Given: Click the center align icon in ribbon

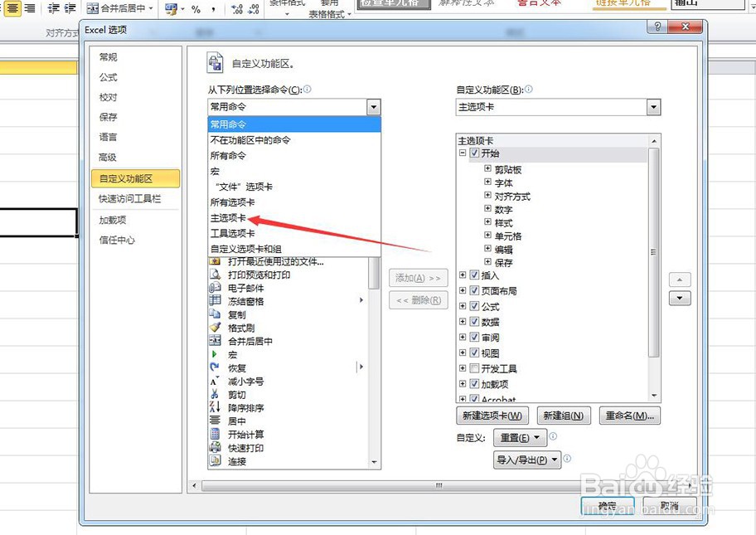Looking at the screenshot, I should 12,8.
